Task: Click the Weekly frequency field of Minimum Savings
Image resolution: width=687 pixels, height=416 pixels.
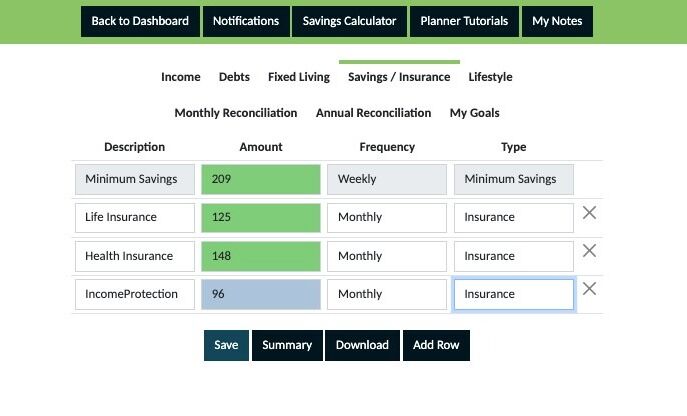Action: (x=387, y=180)
